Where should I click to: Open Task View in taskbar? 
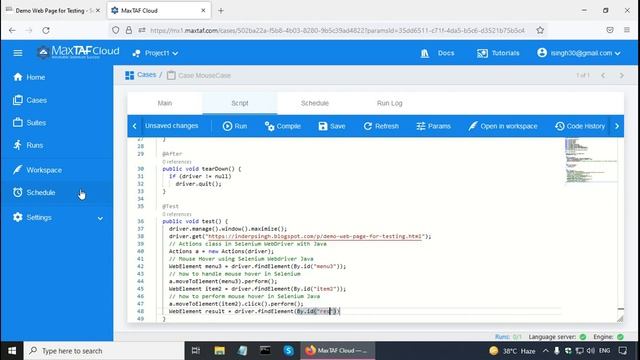[x=196, y=351]
